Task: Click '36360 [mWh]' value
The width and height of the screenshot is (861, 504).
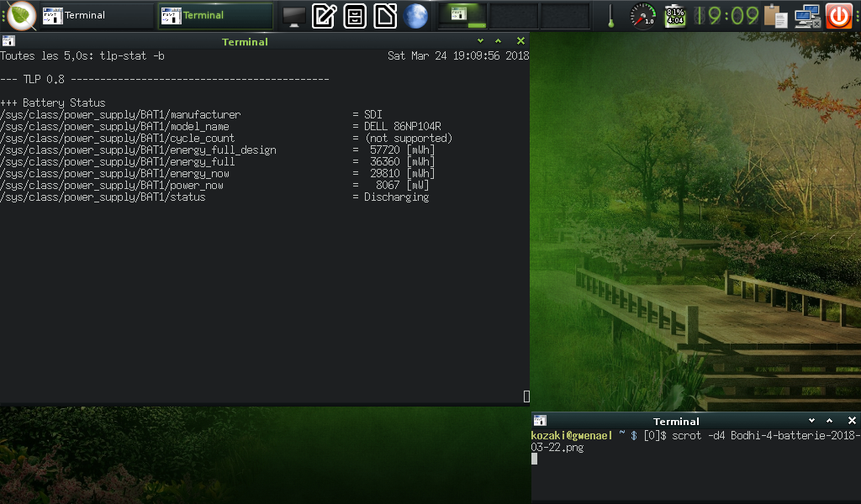Action: click(x=402, y=162)
